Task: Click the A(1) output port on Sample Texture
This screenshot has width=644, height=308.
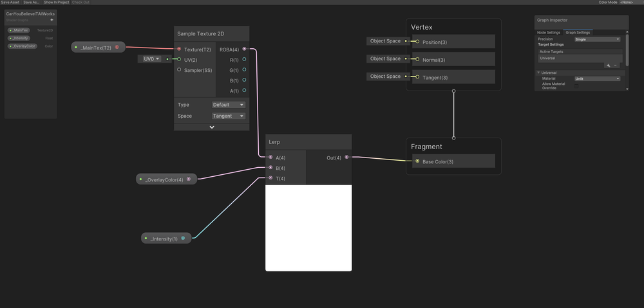Action: [244, 90]
